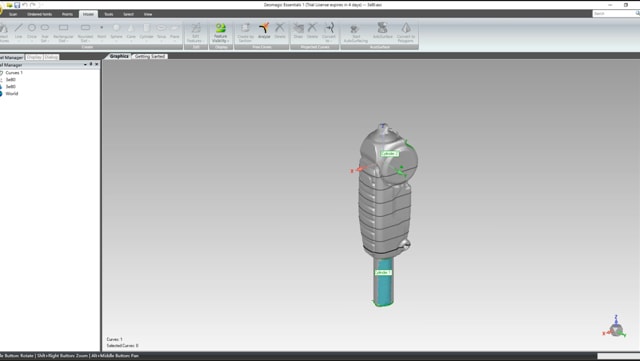Viewport: 640px width, 361px height.
Task: Select the Circle feature tool
Action: (x=32, y=32)
